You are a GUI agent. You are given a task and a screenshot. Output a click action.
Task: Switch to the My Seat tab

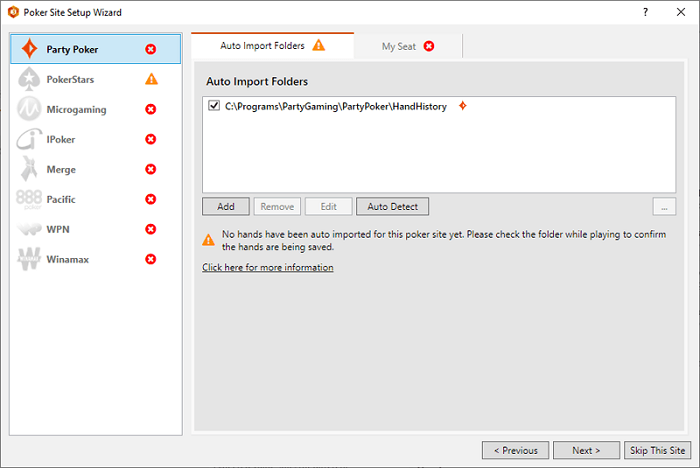[408, 46]
